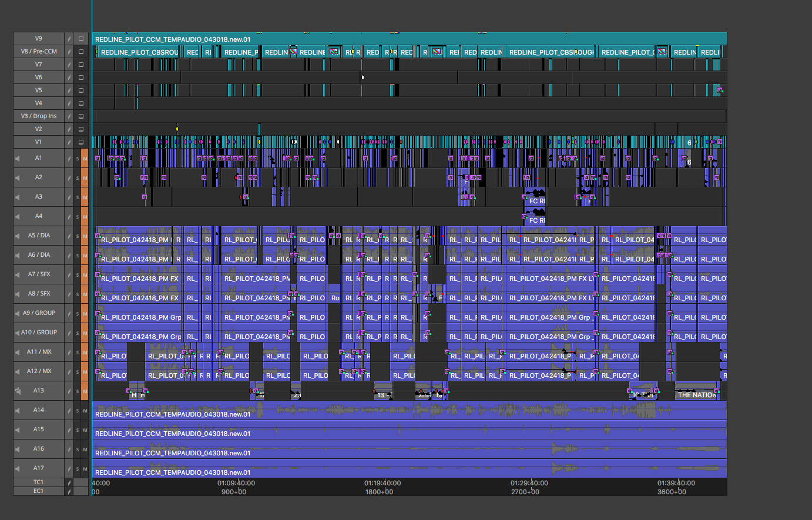The height and width of the screenshot is (520, 812).
Task: Select the V5 track selector
Action: tap(39, 90)
